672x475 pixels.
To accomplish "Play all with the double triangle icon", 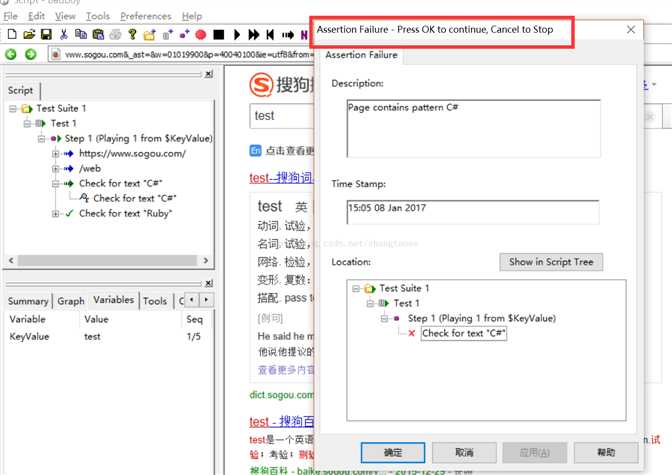I will [254, 34].
